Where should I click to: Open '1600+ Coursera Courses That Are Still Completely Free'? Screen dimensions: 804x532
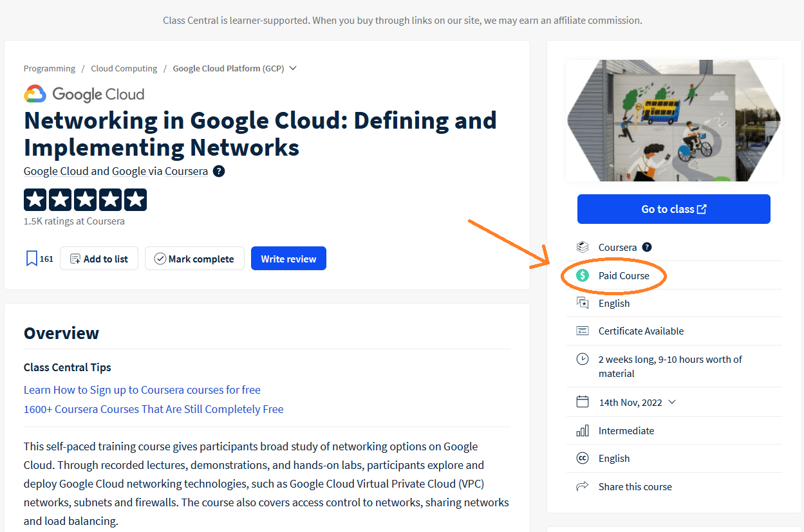point(154,408)
